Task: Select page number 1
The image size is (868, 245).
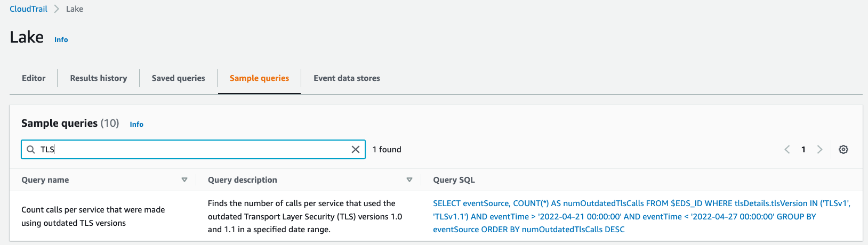Action: pos(803,150)
